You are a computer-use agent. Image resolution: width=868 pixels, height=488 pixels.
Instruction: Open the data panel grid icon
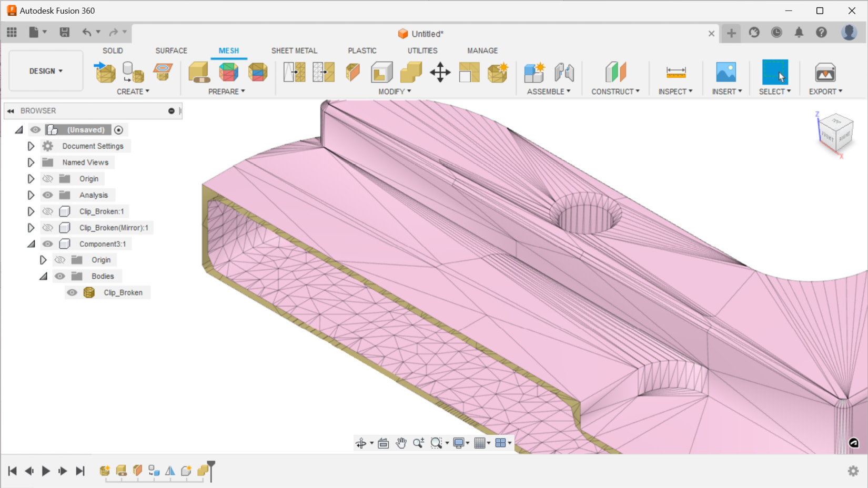point(12,33)
